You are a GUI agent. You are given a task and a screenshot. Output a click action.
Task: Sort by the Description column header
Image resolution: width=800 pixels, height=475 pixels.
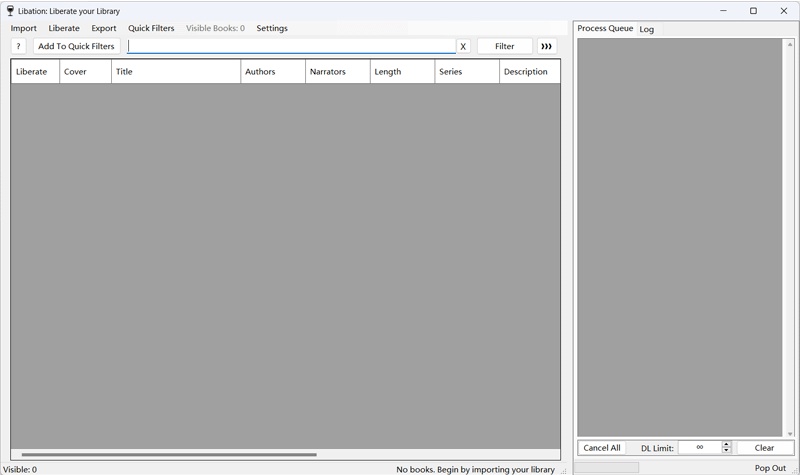pos(530,71)
